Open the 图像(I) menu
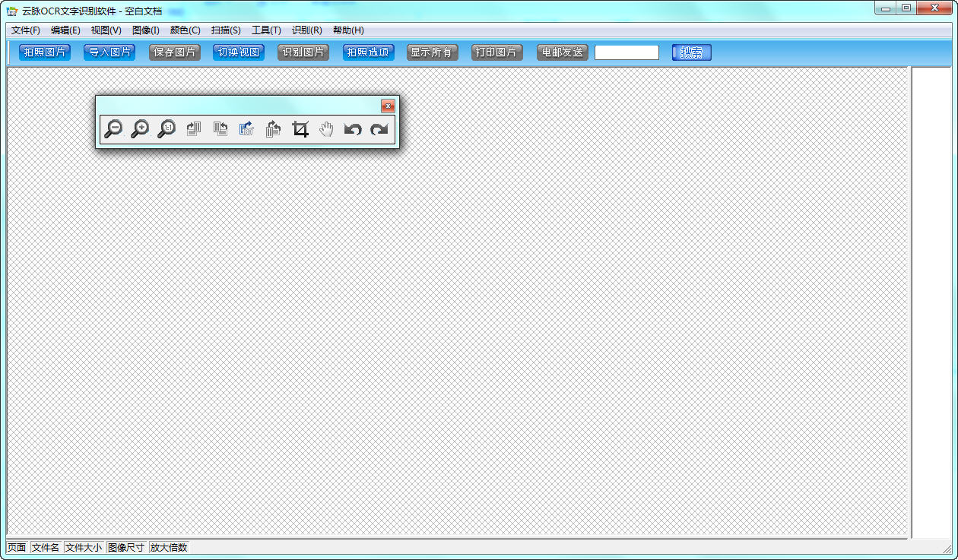 [x=145, y=30]
